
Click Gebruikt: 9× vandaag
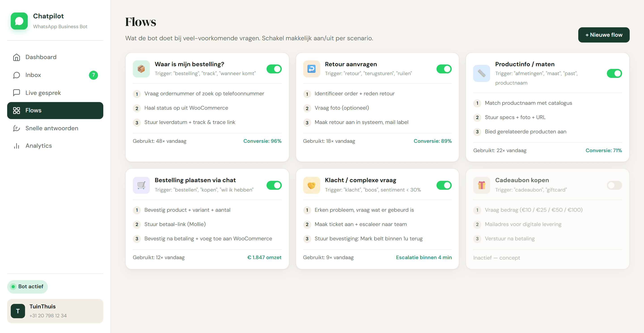click(x=328, y=257)
